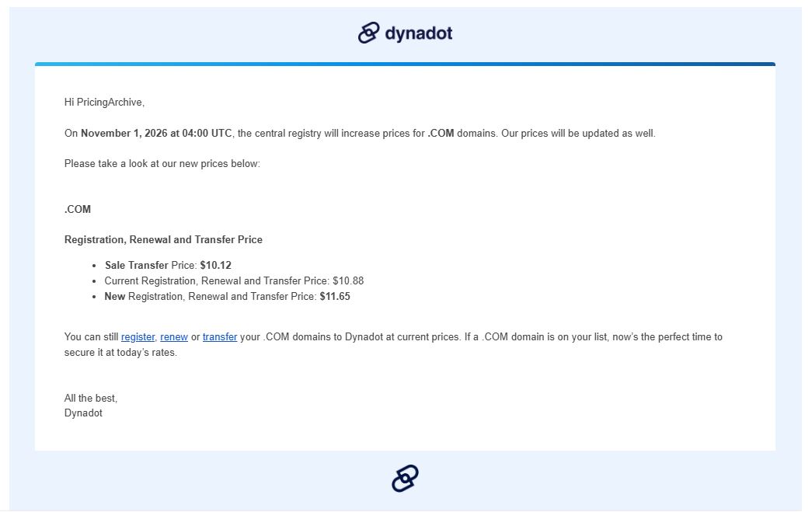The width and height of the screenshot is (812, 512).
Task: Click the closing text 'All the best,'
Action: (x=91, y=398)
